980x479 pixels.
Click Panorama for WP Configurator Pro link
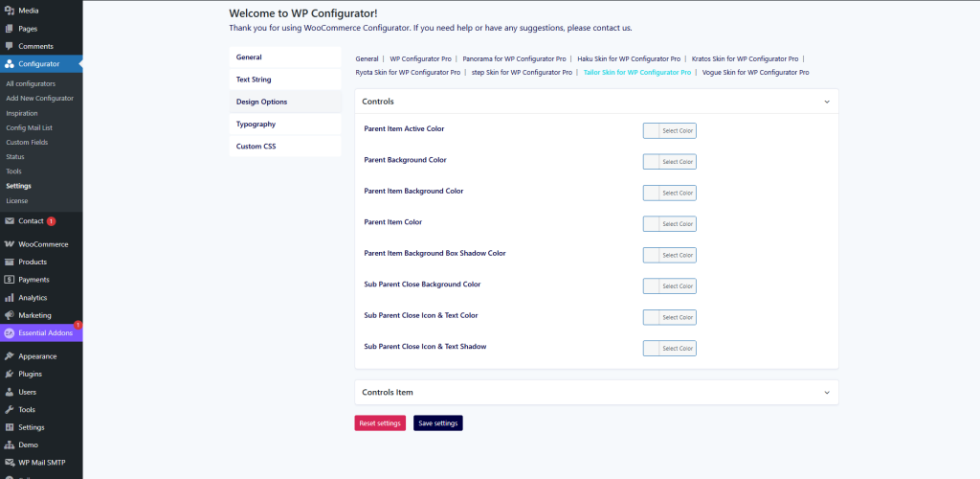click(514, 58)
